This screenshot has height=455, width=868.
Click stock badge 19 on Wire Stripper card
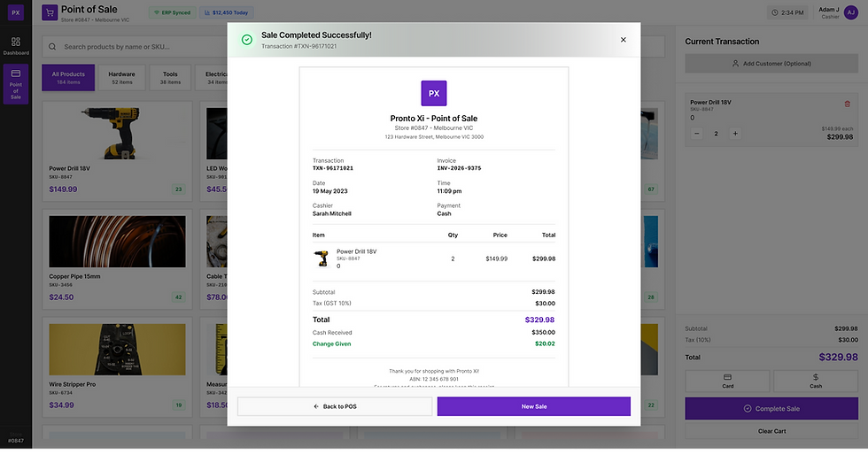point(178,405)
